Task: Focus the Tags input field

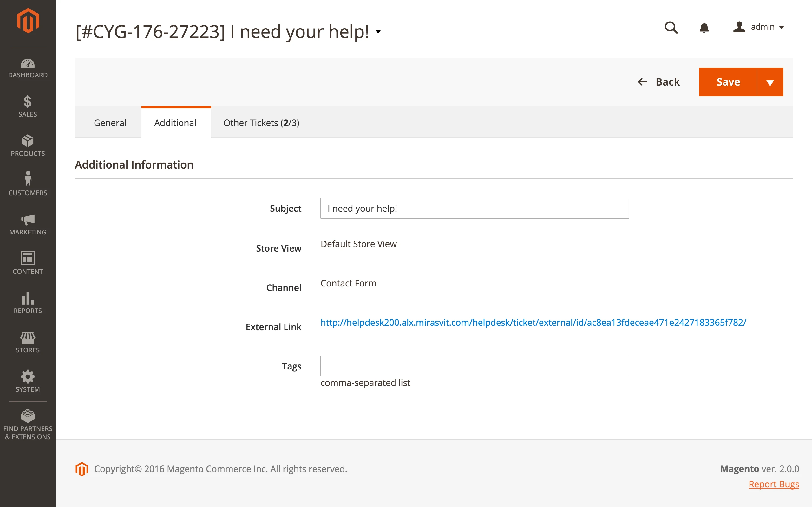Action: (x=475, y=366)
